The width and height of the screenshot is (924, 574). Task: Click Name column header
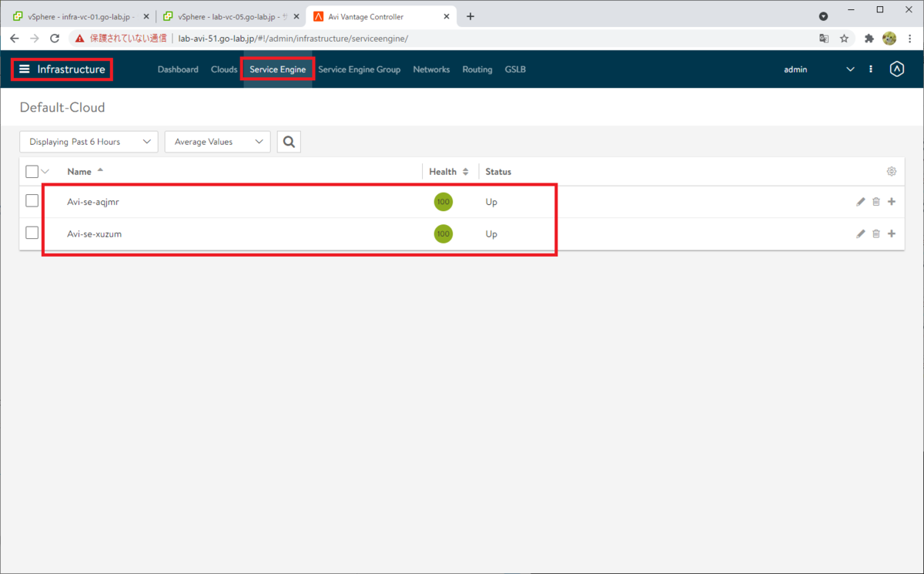point(79,172)
